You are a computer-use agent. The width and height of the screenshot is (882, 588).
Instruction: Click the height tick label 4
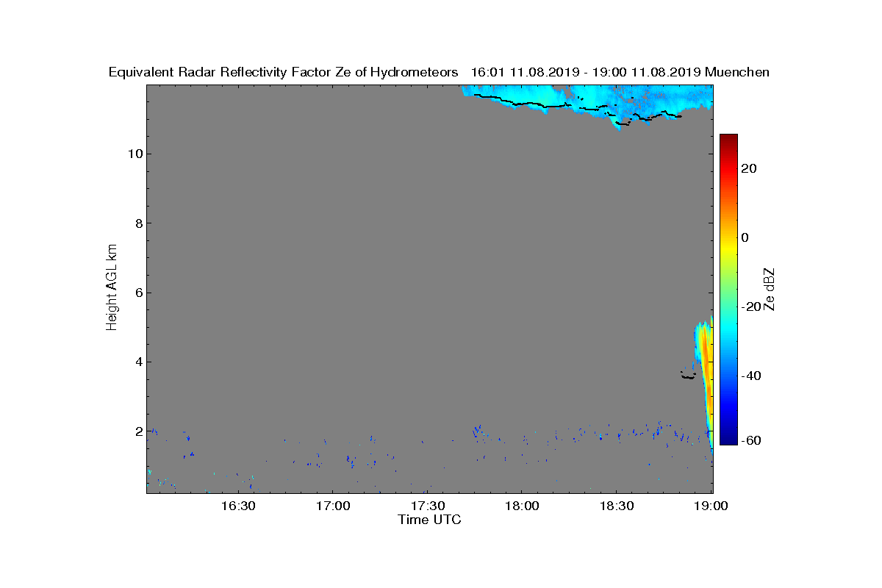click(137, 362)
